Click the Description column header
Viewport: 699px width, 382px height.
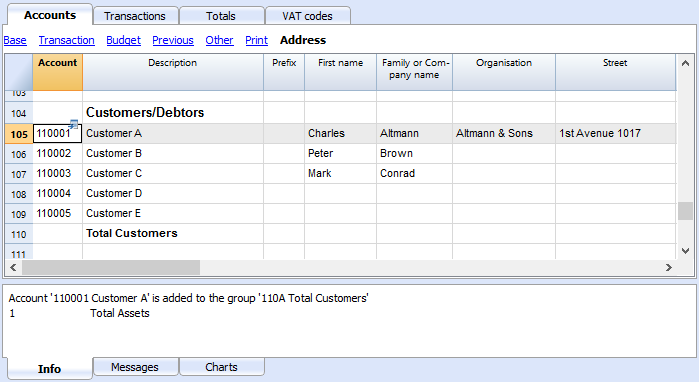pos(173,72)
